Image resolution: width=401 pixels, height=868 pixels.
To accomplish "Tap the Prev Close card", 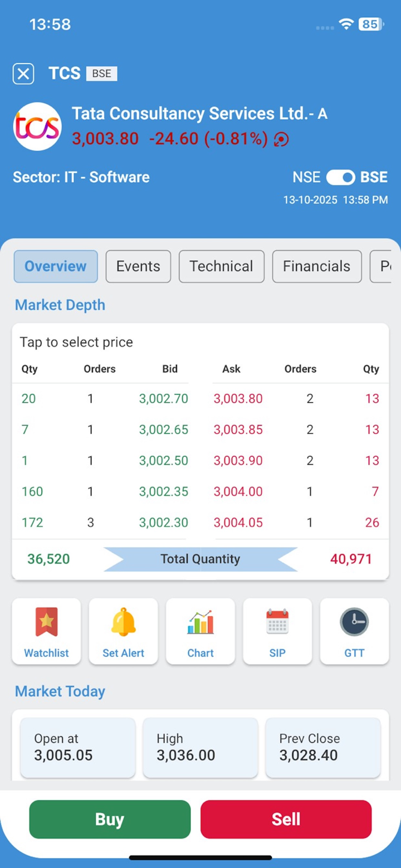I will tap(323, 747).
